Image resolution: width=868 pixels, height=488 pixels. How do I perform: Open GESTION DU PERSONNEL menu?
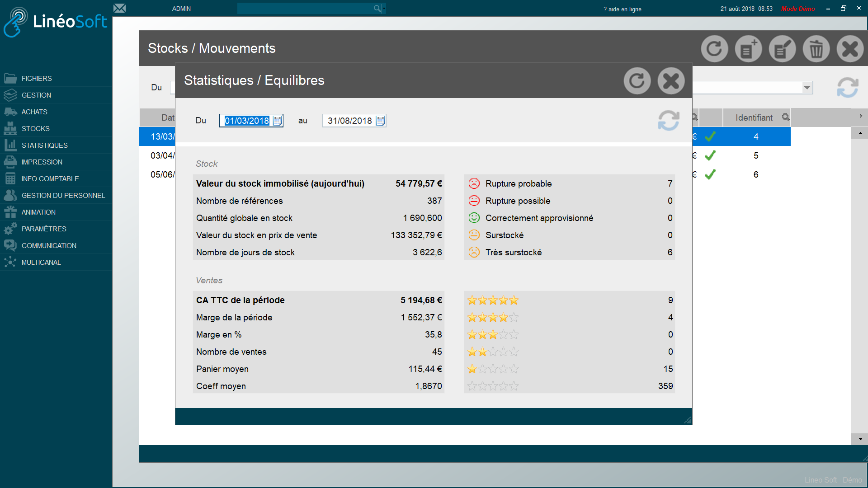(56, 195)
